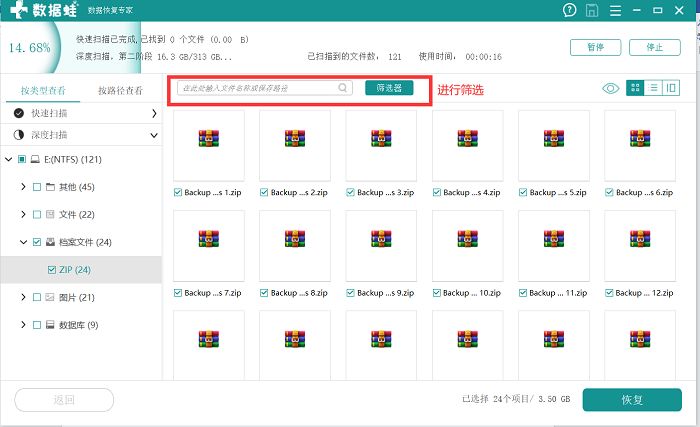Switch to list view
Viewport: 700px width, 427px height.
pos(653,88)
